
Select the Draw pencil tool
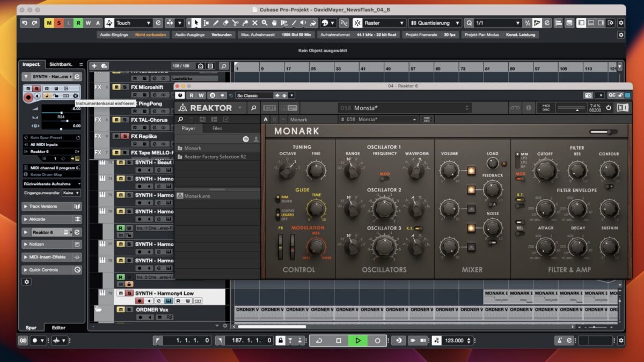pos(216,23)
